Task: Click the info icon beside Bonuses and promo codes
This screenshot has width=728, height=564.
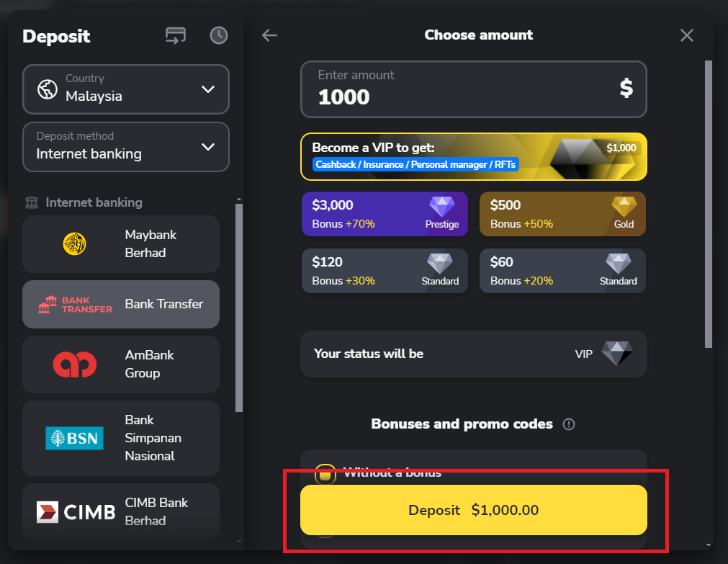Action: [x=569, y=424]
